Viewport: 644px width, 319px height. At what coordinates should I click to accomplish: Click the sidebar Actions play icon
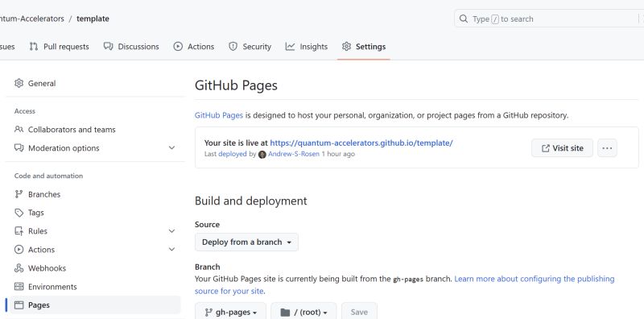(x=19, y=250)
